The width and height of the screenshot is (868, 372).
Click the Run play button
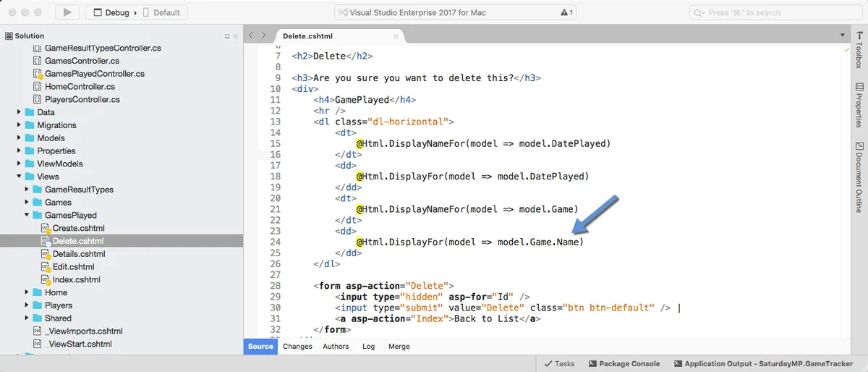point(67,12)
